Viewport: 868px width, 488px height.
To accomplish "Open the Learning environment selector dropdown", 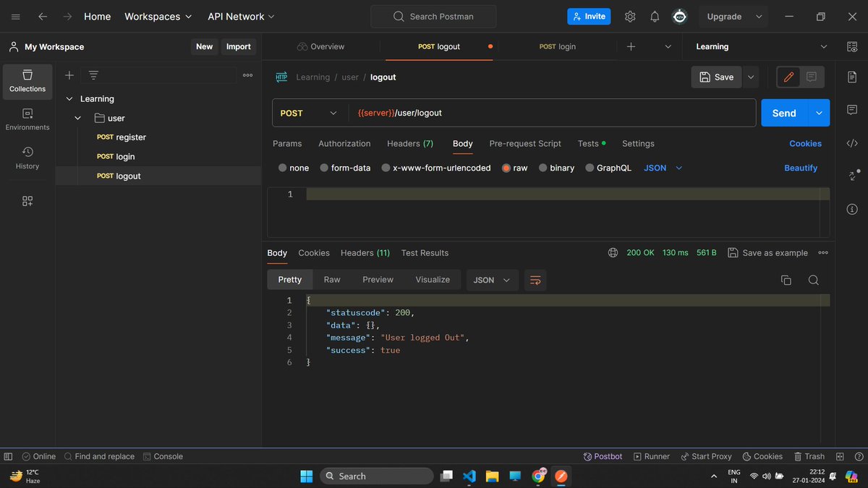I will [x=761, y=46].
